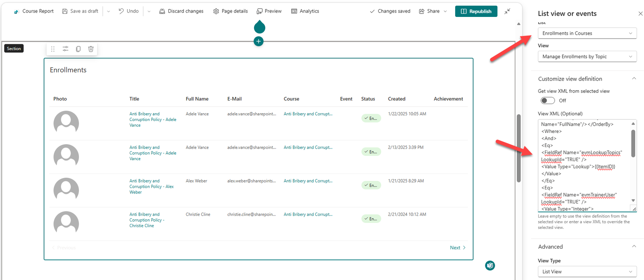
Task: Preview the page
Action: [x=269, y=11]
